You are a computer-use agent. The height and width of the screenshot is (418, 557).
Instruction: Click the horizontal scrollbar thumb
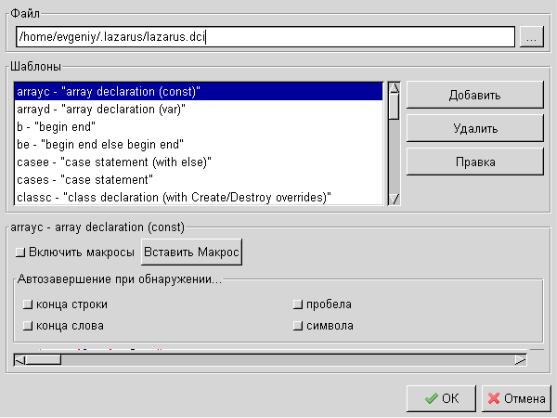(43, 360)
